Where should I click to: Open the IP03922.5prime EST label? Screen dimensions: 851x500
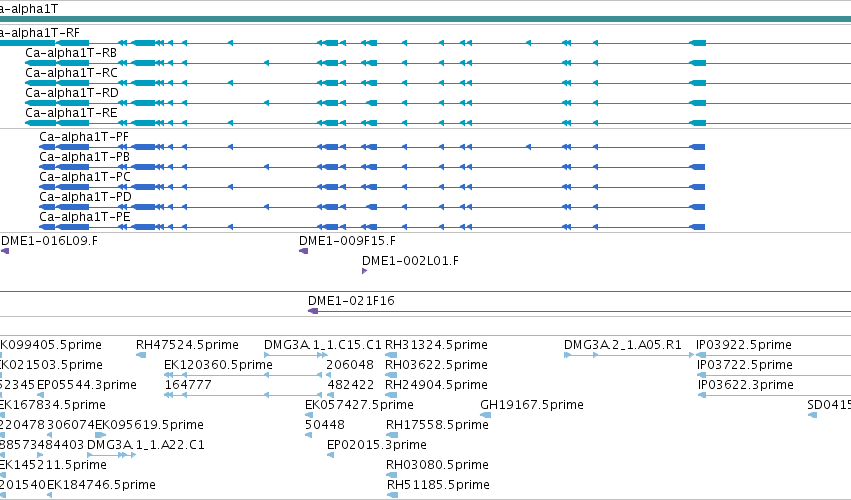744,345
